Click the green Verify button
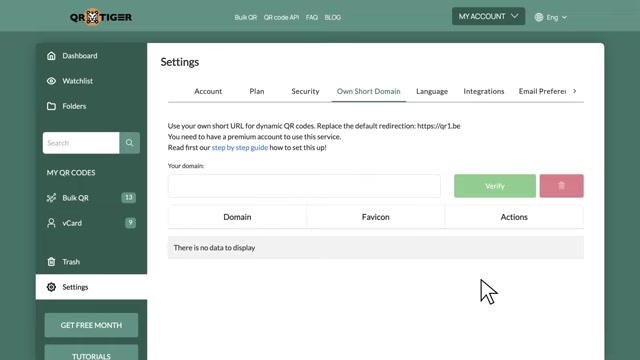This screenshot has width=640, height=360. (x=495, y=186)
